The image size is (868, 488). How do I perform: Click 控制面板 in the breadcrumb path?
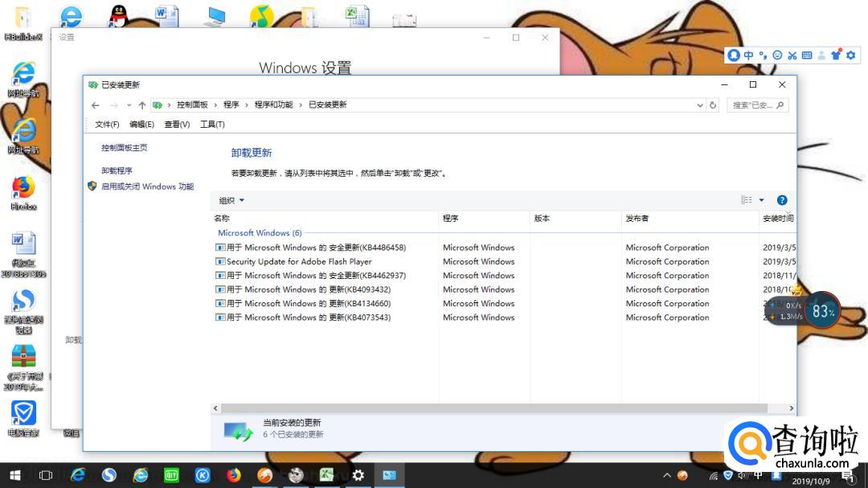[x=192, y=105]
